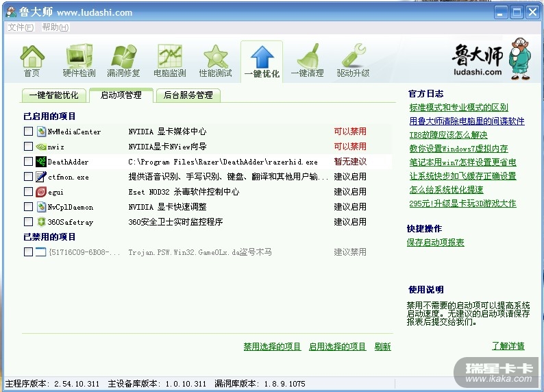This screenshot has height=392, width=544.
Task: Check the disabled {51716C09-6B08 item checkbox
Action: point(29,252)
